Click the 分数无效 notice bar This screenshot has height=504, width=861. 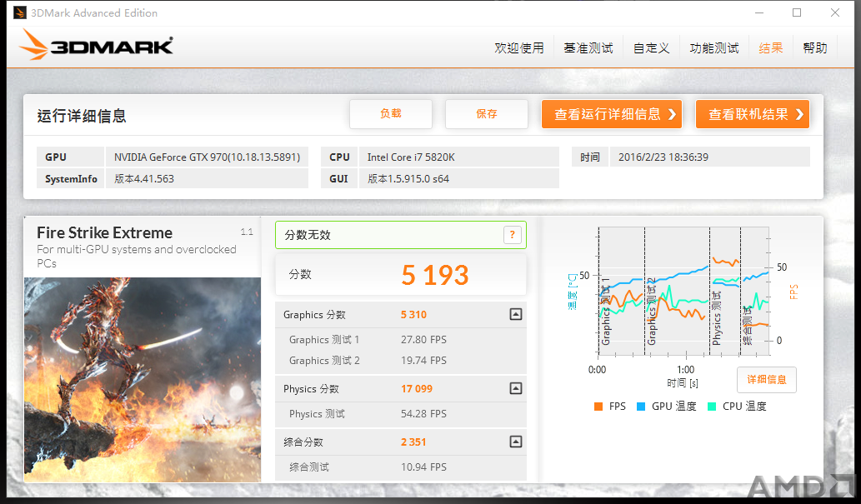[401, 235]
